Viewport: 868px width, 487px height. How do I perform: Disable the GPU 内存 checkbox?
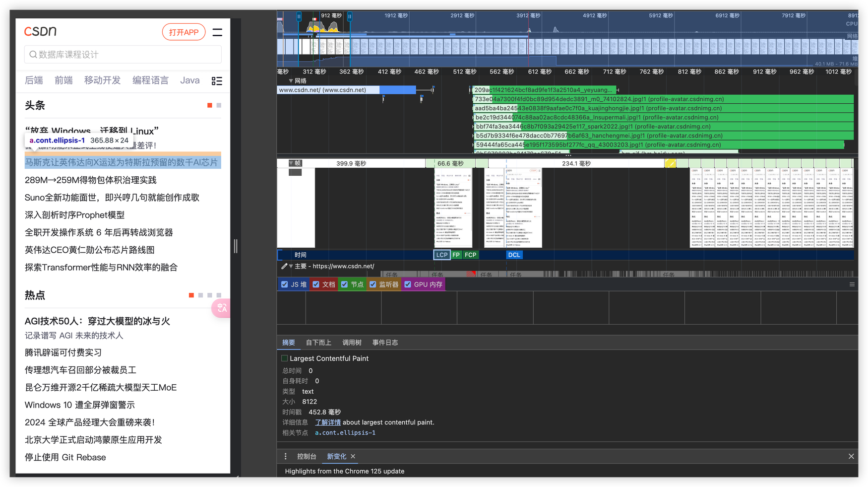(408, 284)
